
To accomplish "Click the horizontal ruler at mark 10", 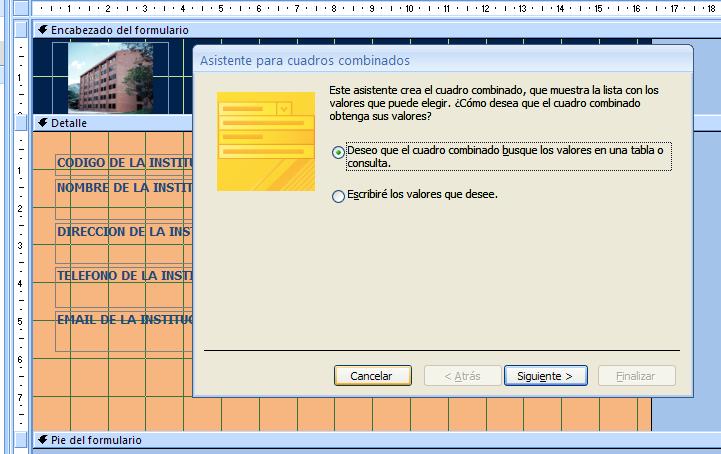I will [x=409, y=8].
